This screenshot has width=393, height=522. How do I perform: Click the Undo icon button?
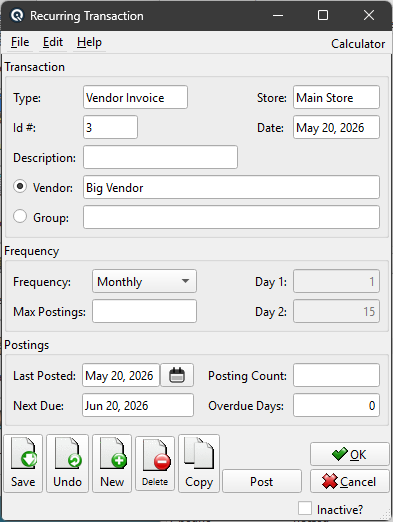pos(68,463)
